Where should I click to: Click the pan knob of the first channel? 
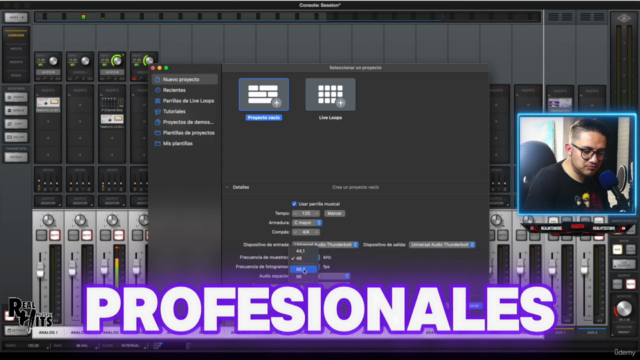pyautogui.click(x=48, y=220)
